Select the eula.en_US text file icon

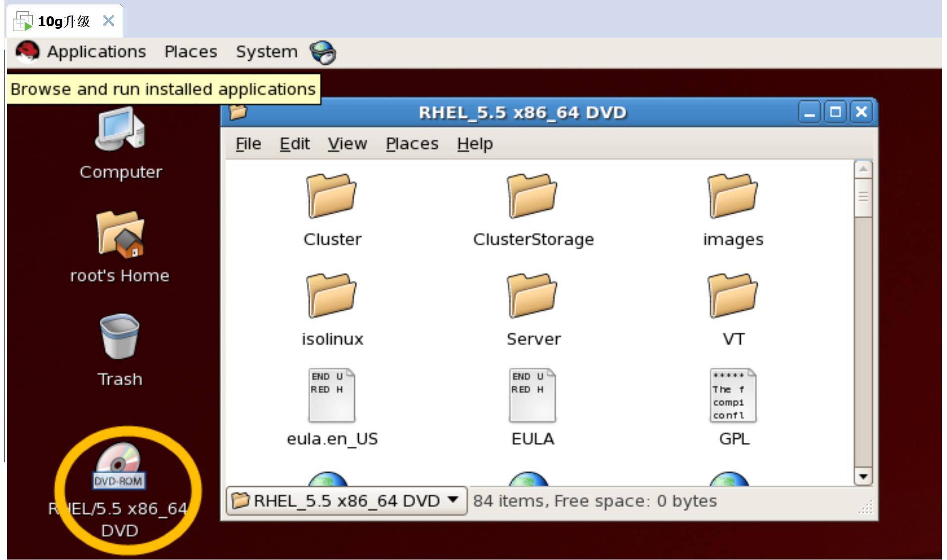(x=331, y=395)
